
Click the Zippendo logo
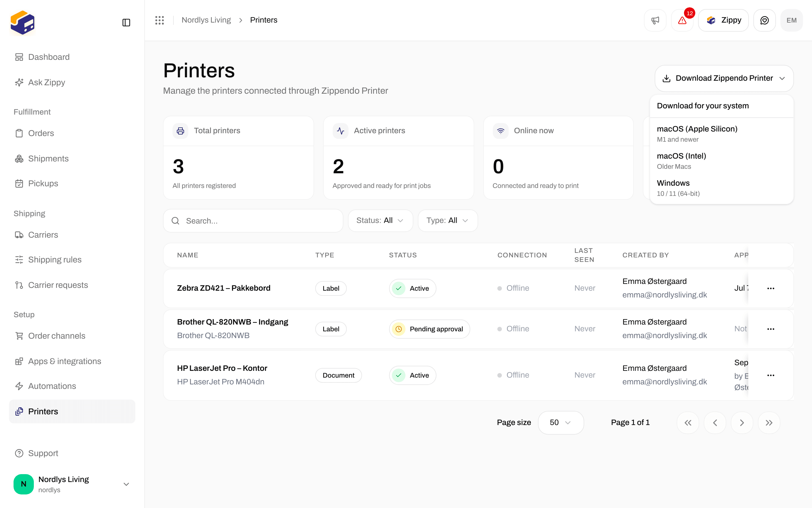(x=23, y=23)
